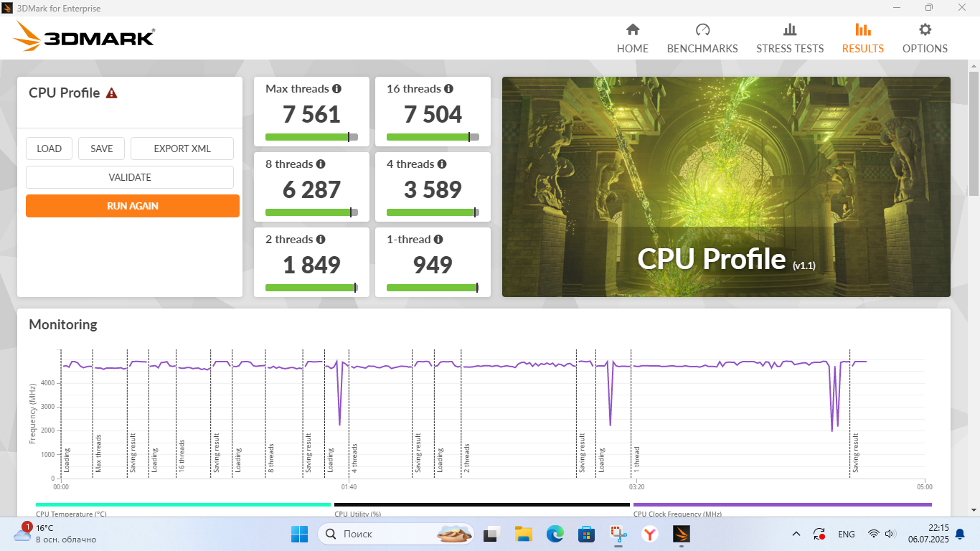The image size is (980, 551).
Task: Open the OPTIONS section
Action: click(x=925, y=39)
